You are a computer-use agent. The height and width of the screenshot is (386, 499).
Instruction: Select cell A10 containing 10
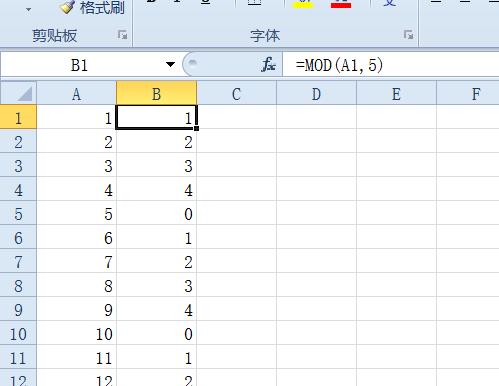(76, 333)
